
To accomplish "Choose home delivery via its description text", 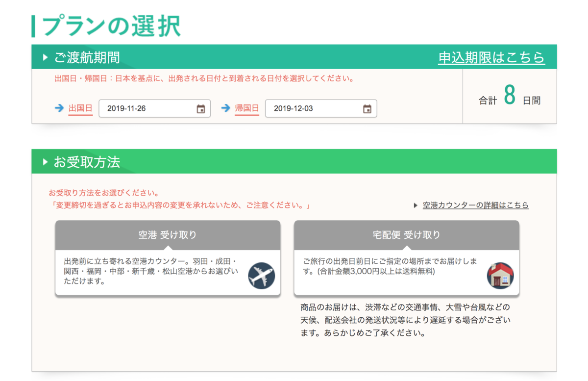I will tap(391, 266).
